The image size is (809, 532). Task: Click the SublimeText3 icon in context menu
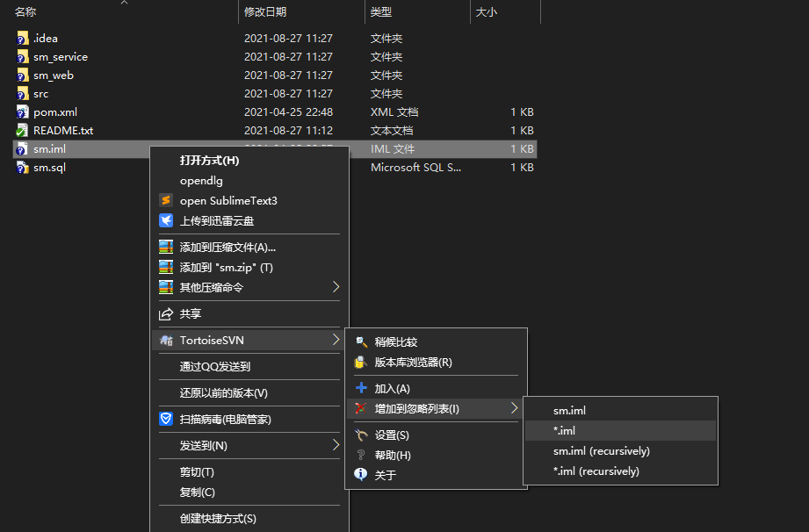pyautogui.click(x=166, y=200)
